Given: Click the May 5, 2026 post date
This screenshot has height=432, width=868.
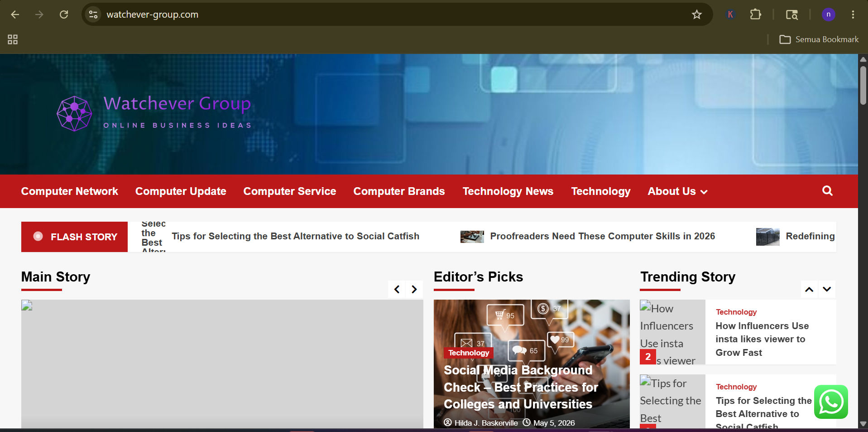Looking at the screenshot, I should click(x=554, y=423).
